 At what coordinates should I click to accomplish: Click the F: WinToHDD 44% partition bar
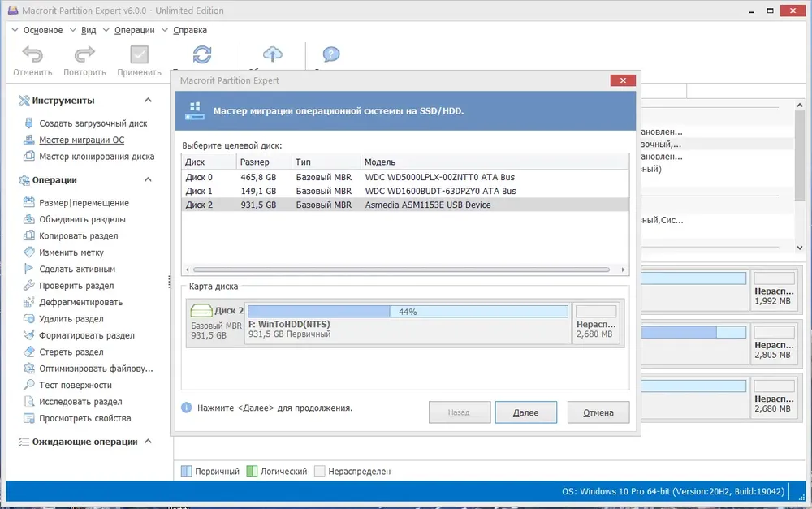click(408, 311)
